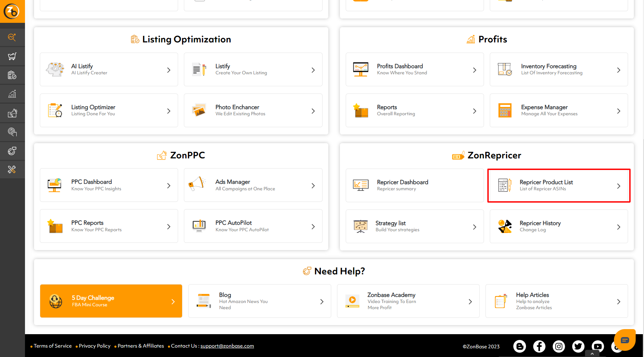The height and width of the screenshot is (357, 644).
Task: Open the Partners & Affiliates link
Action: pyautogui.click(x=141, y=346)
